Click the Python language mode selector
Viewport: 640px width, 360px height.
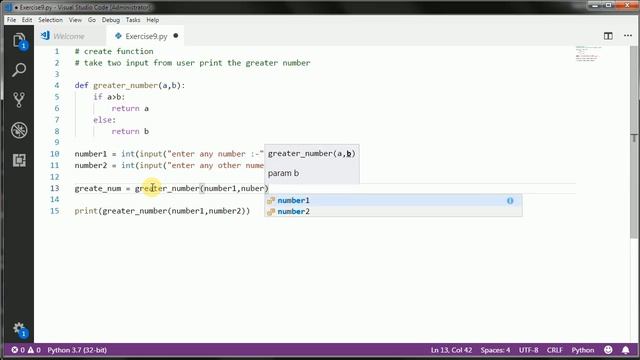point(583,350)
